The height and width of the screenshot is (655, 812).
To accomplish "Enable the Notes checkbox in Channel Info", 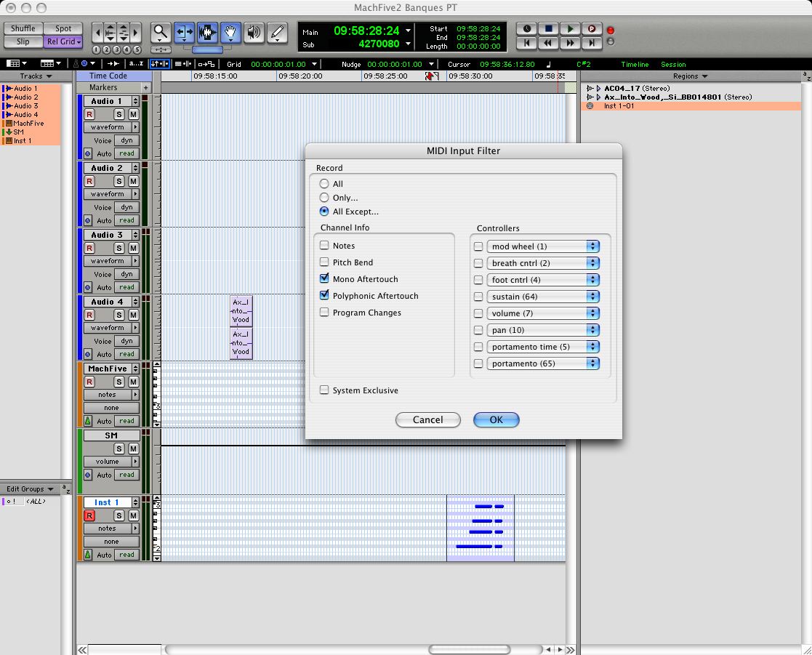I will (324, 246).
